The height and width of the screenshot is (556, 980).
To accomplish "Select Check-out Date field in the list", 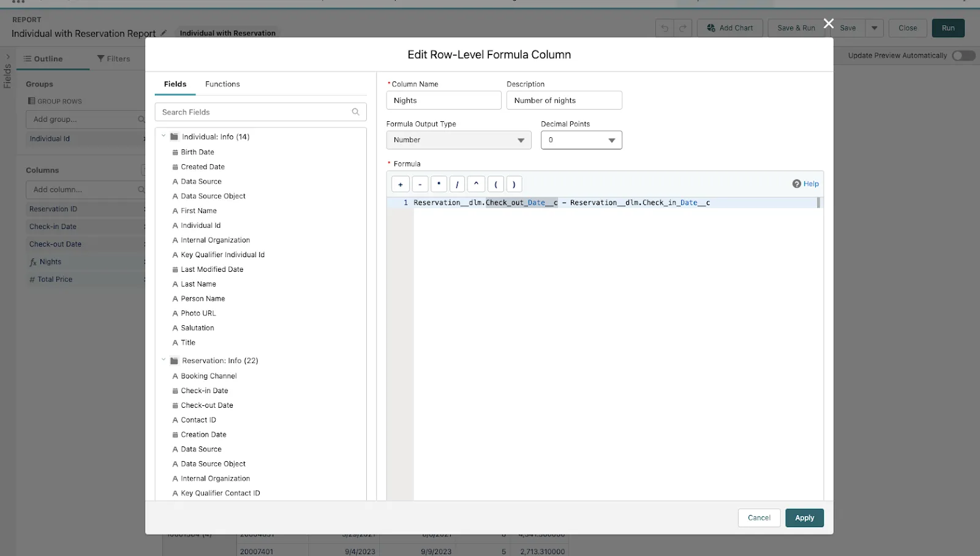I will 207,405.
